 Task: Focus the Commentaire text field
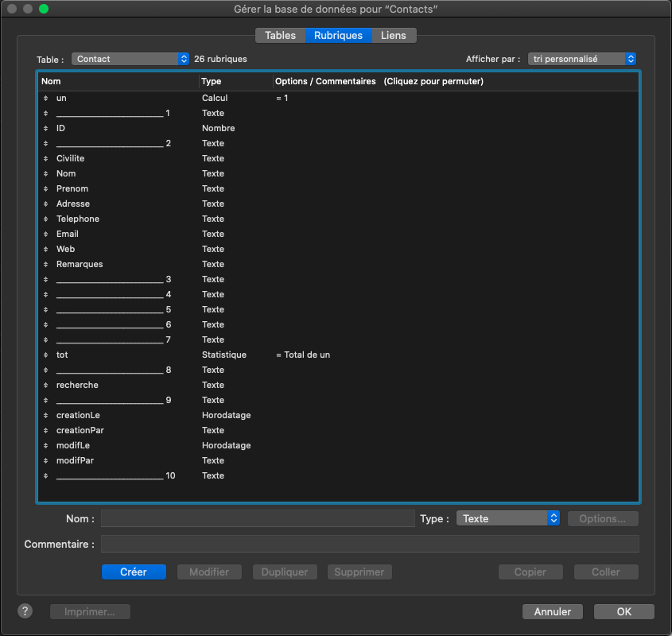tap(370, 544)
